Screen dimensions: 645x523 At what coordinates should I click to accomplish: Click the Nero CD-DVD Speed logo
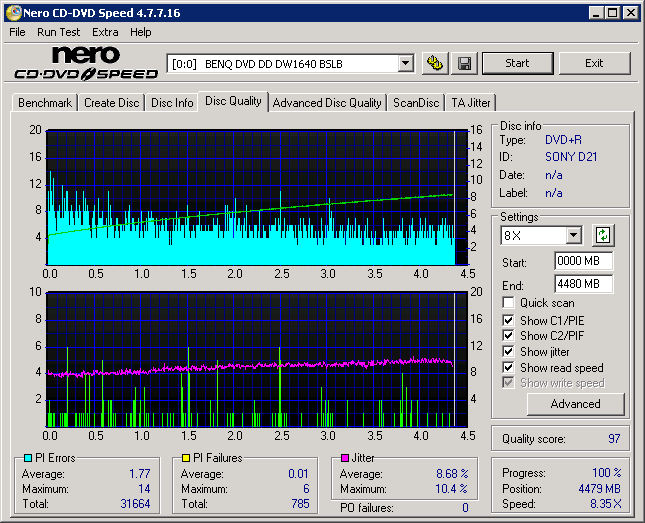(x=85, y=63)
